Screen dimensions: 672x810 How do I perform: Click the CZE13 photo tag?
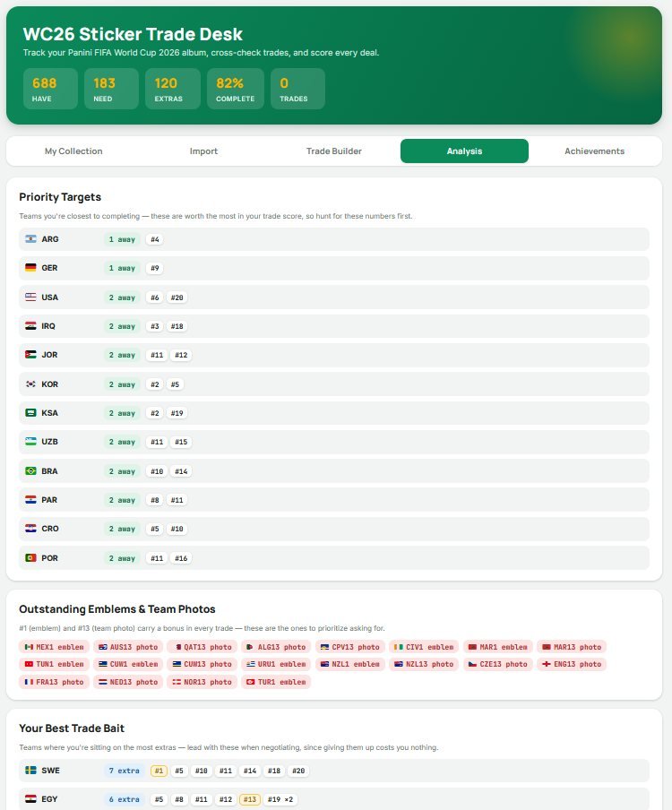pyautogui.click(x=498, y=664)
